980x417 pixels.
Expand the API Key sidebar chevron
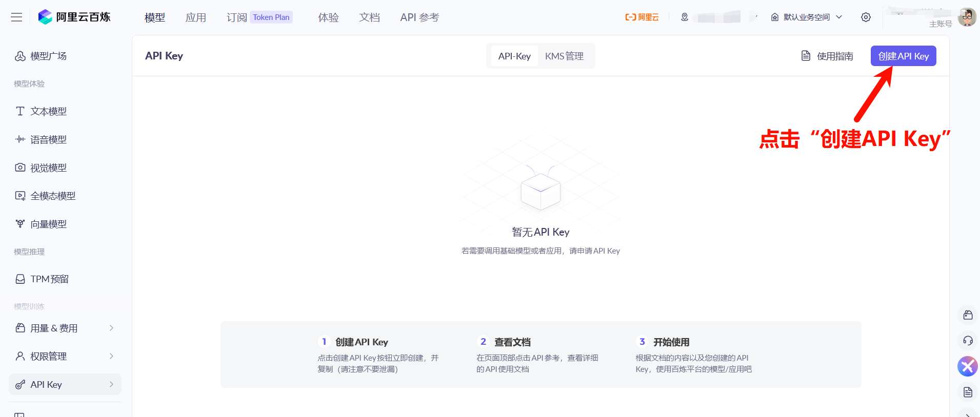click(x=111, y=384)
